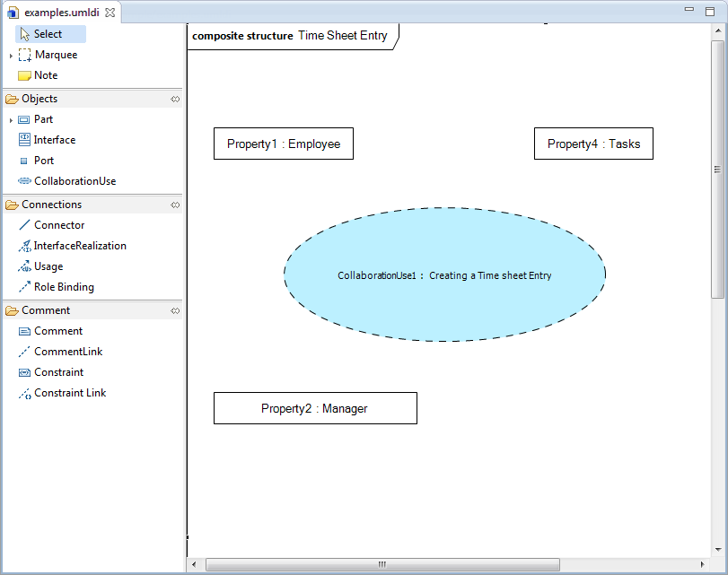Screen dimensions: 728x575
Task: Select the CollaborationUse tool
Action: point(74,181)
